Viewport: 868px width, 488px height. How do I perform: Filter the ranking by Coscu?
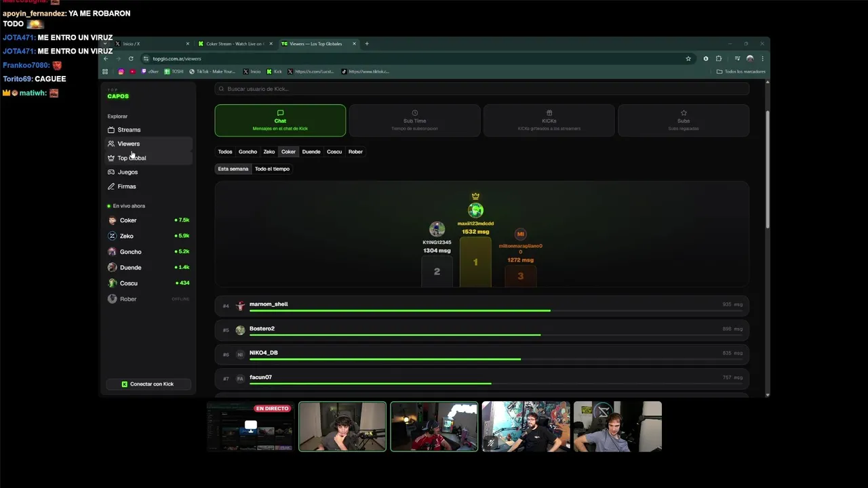click(x=334, y=152)
